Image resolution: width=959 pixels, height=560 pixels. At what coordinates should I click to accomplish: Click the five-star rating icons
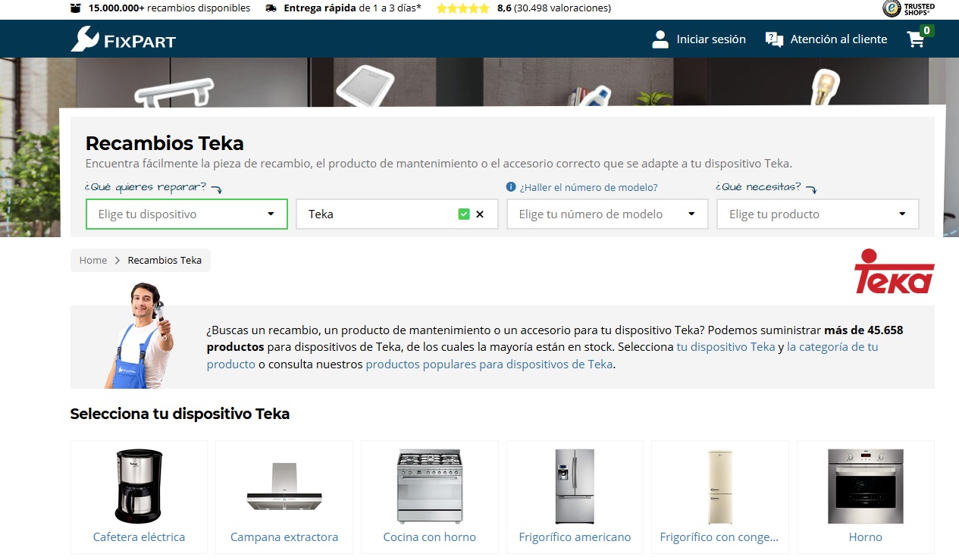coord(462,8)
